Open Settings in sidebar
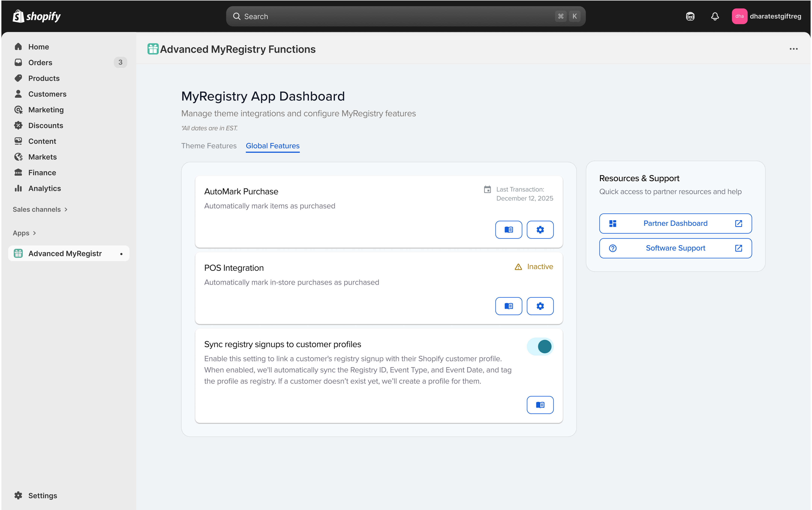Viewport: 812px width, 510px height. coord(43,496)
